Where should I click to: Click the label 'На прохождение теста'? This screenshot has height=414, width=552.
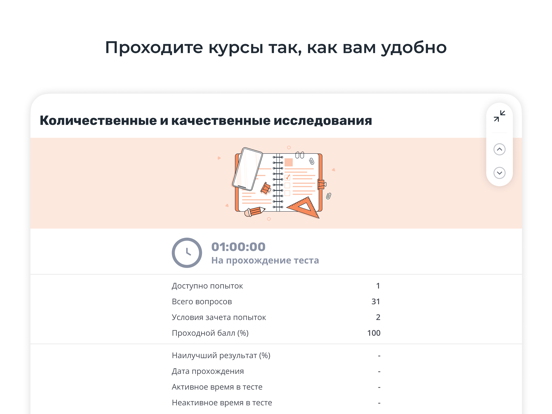[x=265, y=261]
